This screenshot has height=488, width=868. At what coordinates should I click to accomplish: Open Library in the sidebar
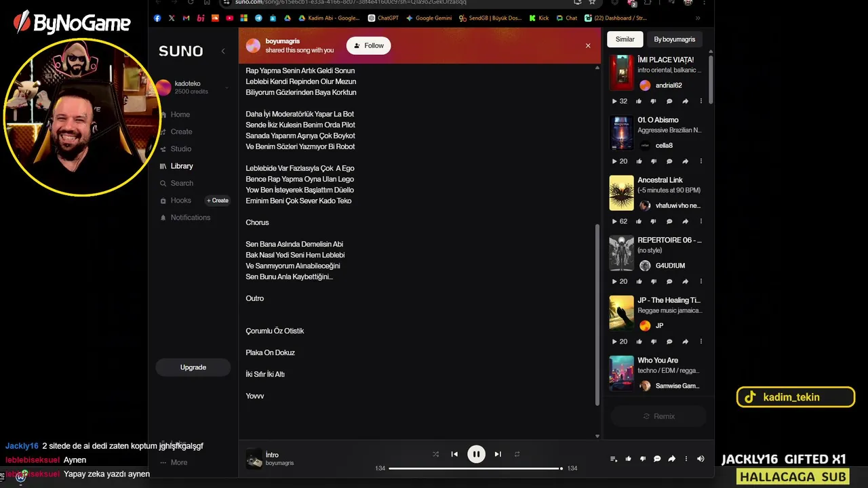[x=181, y=166]
